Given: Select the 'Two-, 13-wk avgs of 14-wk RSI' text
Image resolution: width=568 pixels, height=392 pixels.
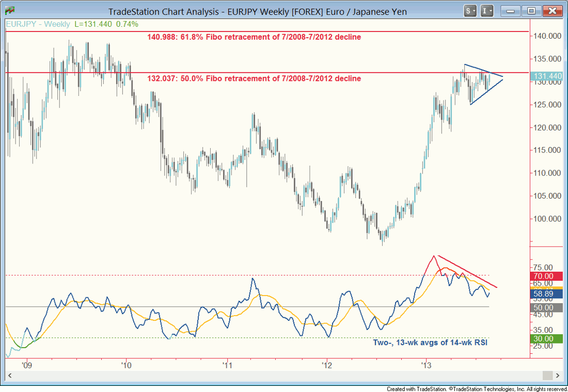Looking at the screenshot, I should click(x=430, y=342).
